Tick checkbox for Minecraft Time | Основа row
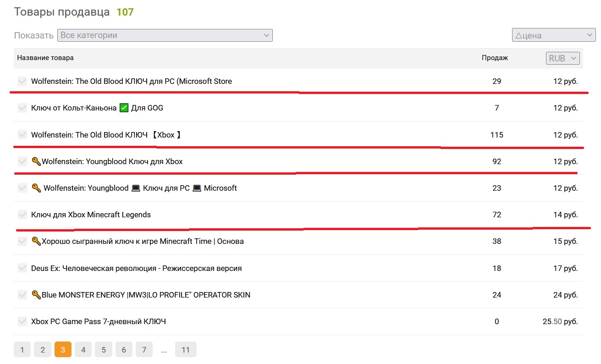Screen dimensions: 601x364 click(x=22, y=241)
